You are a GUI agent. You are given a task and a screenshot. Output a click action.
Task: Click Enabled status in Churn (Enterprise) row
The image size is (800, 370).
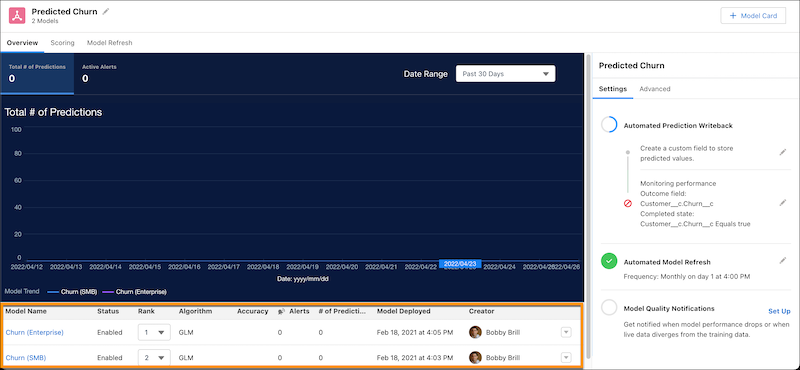pyautogui.click(x=110, y=332)
